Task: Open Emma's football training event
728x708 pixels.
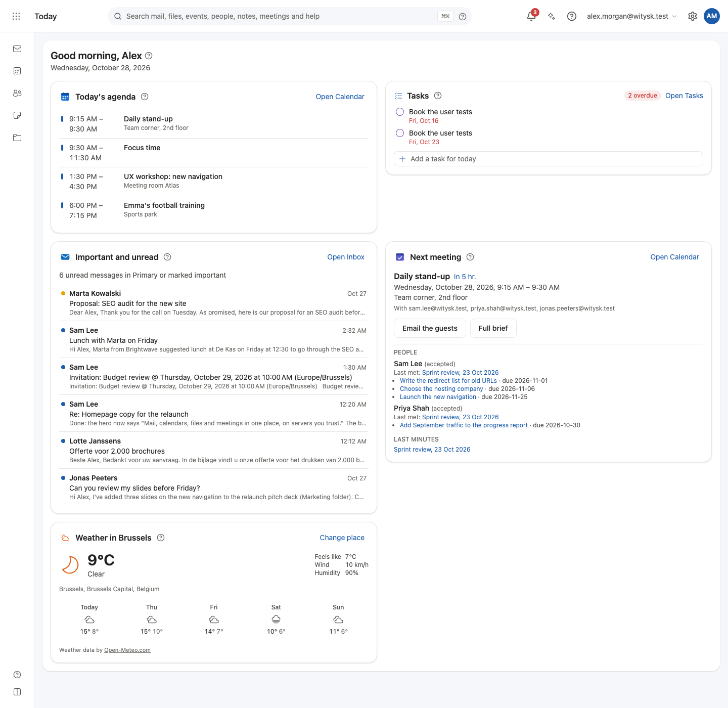Action: click(214, 210)
